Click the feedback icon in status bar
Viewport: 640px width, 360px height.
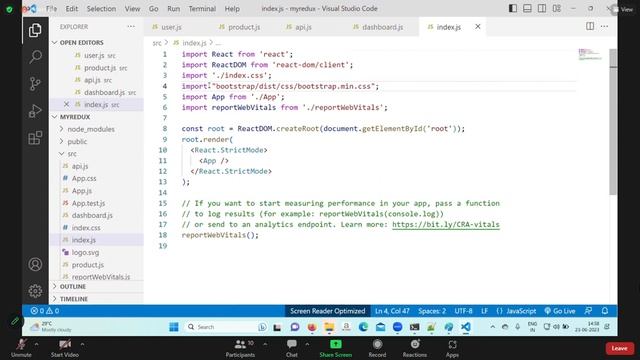pos(588,311)
